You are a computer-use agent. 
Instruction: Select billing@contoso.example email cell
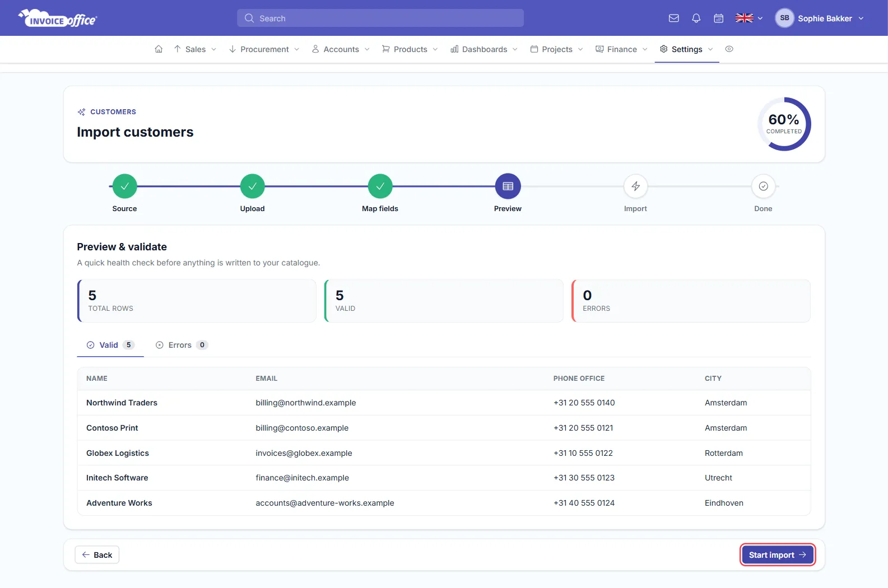point(302,428)
